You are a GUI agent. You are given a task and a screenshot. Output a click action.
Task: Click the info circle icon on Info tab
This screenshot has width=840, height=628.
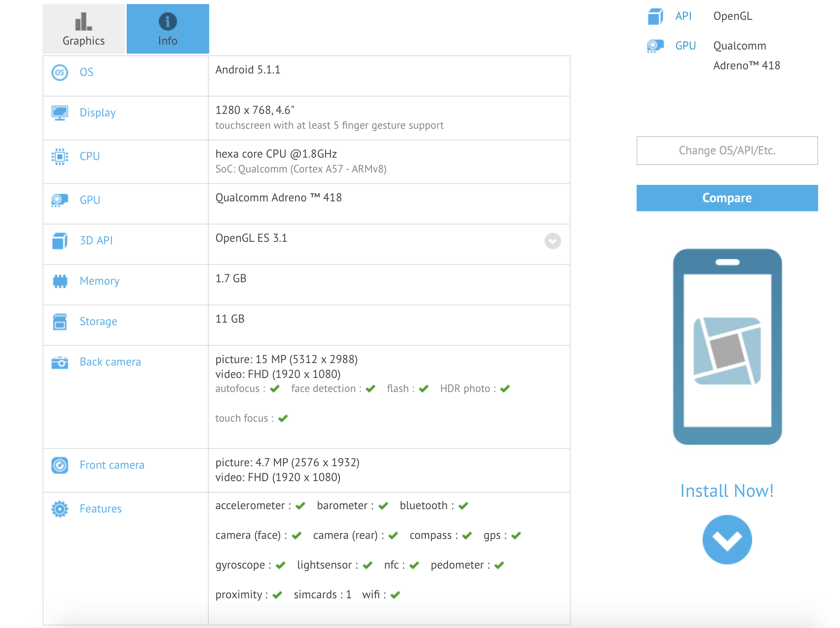click(168, 21)
